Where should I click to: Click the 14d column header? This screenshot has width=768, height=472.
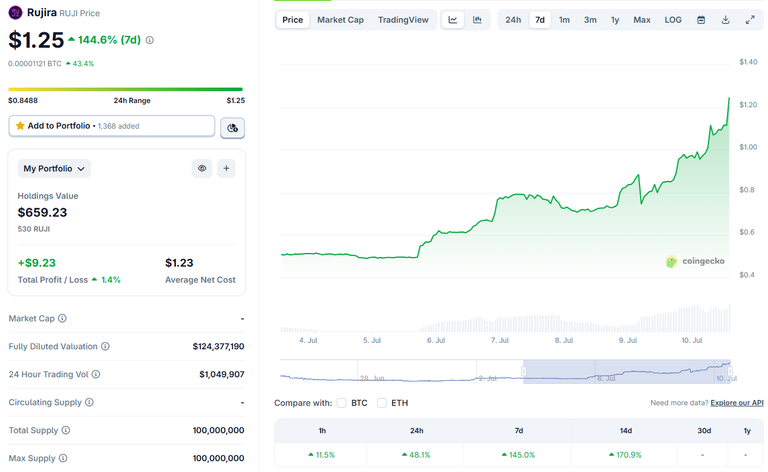pos(625,431)
